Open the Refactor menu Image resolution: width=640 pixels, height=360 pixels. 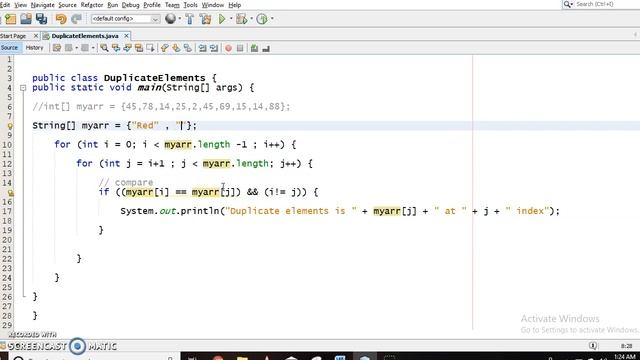click(92, 5)
